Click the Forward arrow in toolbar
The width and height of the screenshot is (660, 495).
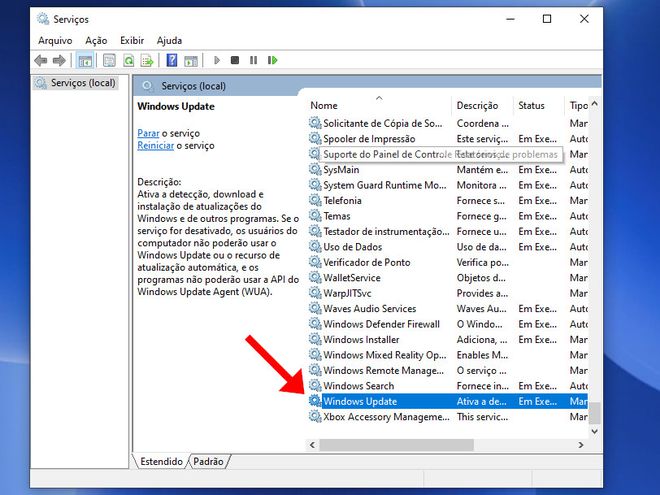59,61
